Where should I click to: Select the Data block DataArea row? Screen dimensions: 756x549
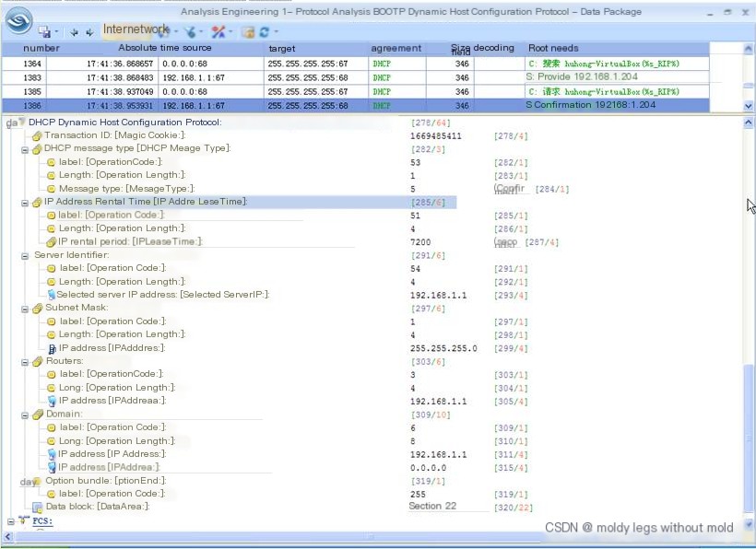[x=98, y=507]
